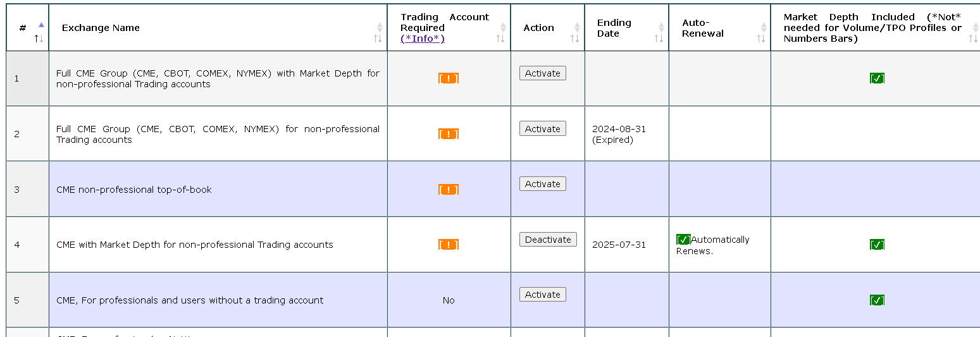The image size is (980, 337).
Task: Sort by Auto-Renewal column arrows
Action: 762,33
